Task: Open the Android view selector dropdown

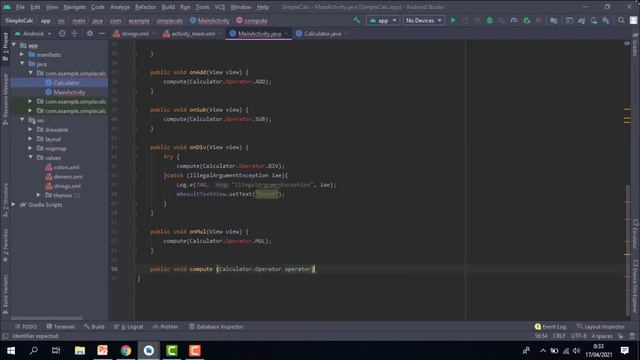Action: click(33, 33)
